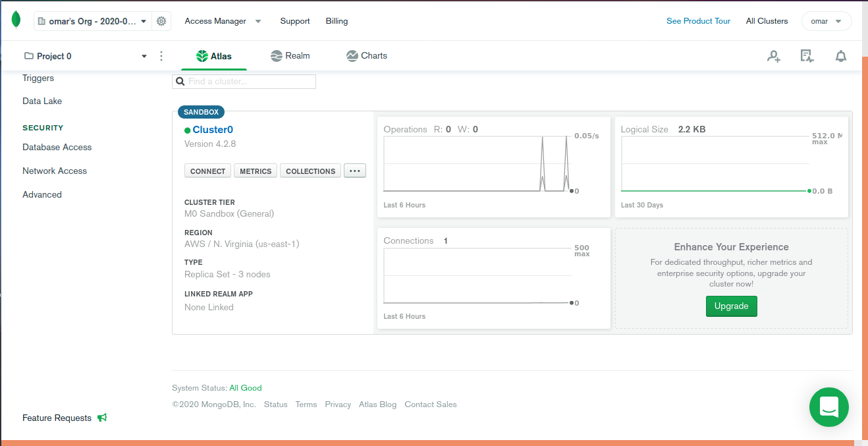The width and height of the screenshot is (868, 446).
Task: Focus the Find a cluster search field
Action: [x=244, y=82]
